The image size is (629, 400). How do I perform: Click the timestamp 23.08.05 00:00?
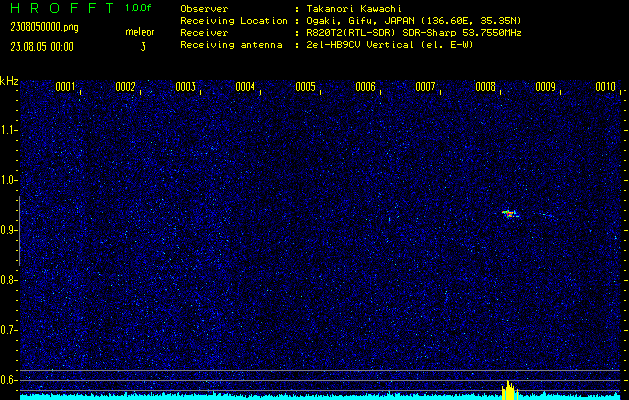tap(42, 47)
